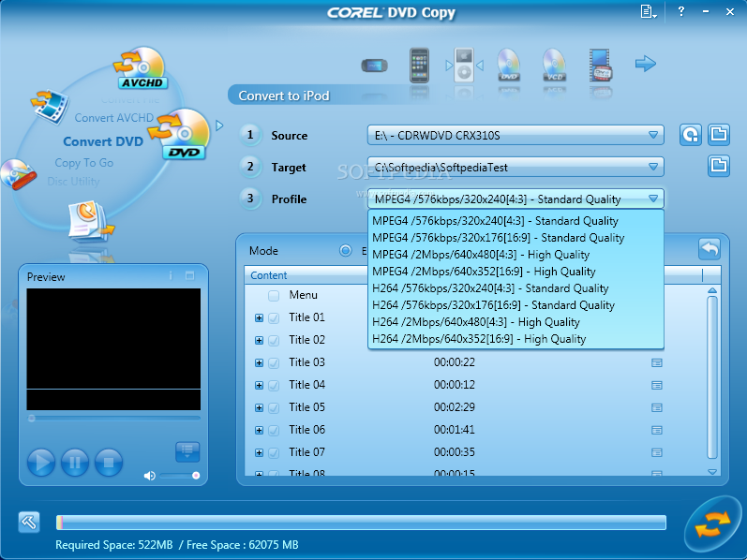
Task: Toggle the Title 07 checkbox
Action: pyautogui.click(x=274, y=452)
